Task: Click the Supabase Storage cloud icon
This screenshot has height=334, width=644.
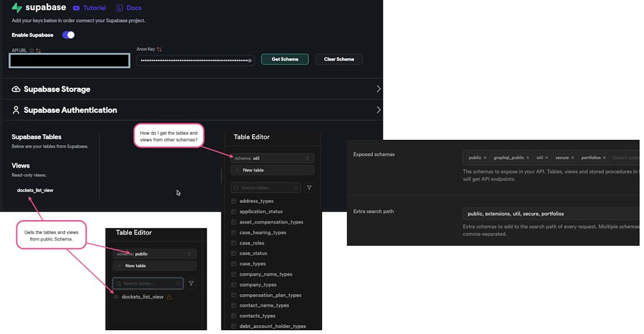Action: click(x=16, y=89)
